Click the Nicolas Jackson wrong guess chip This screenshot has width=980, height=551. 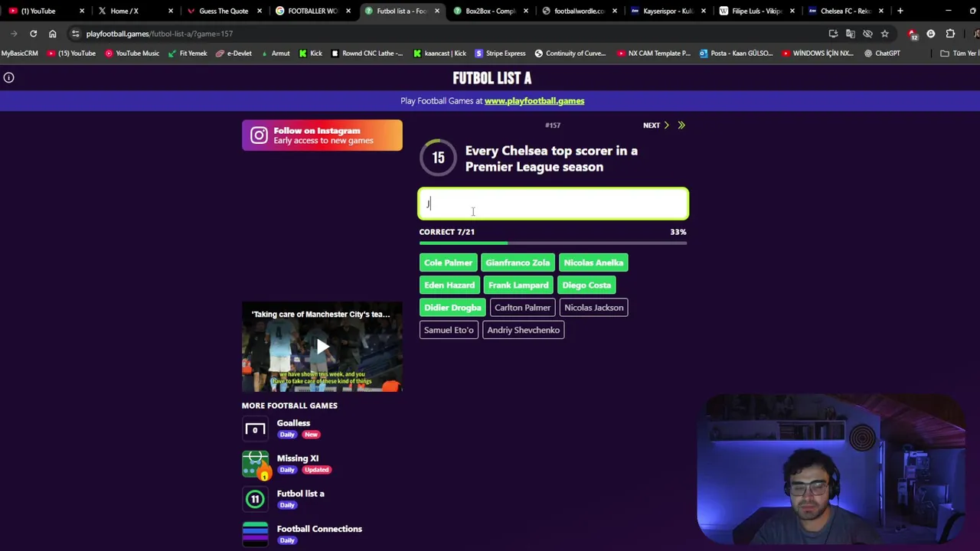tap(594, 308)
